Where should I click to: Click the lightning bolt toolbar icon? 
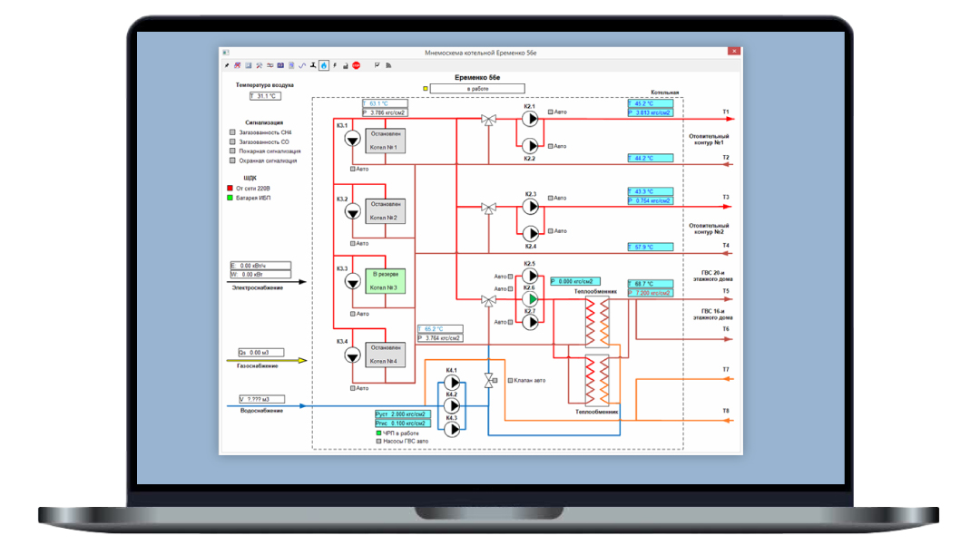pos(335,65)
